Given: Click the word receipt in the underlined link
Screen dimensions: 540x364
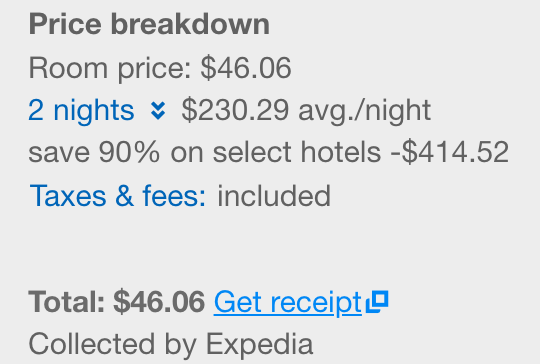Looking at the screenshot, I should coord(316,303).
